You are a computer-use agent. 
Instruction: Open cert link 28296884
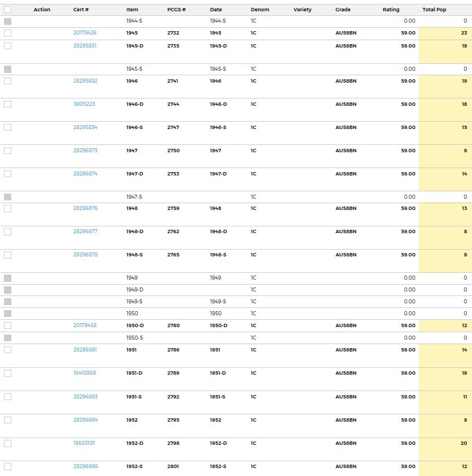(x=85, y=419)
